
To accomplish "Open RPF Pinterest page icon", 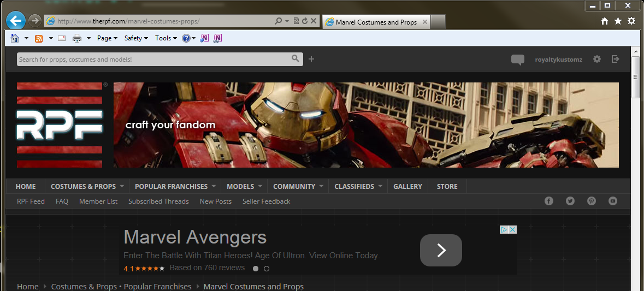I will 592,201.
